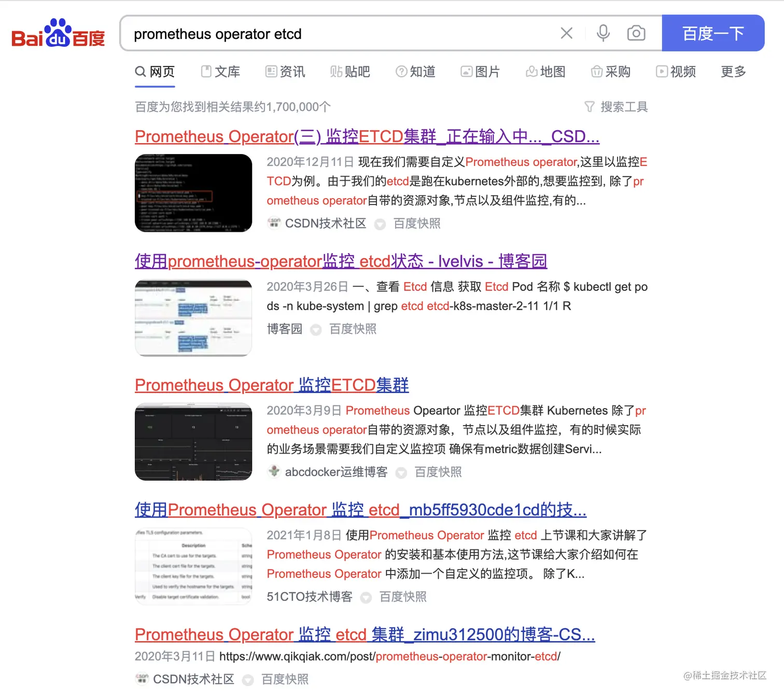Viewport: 784px width, 698px height.
Task: Open the terminal thumbnail of first result
Action: coord(193,193)
